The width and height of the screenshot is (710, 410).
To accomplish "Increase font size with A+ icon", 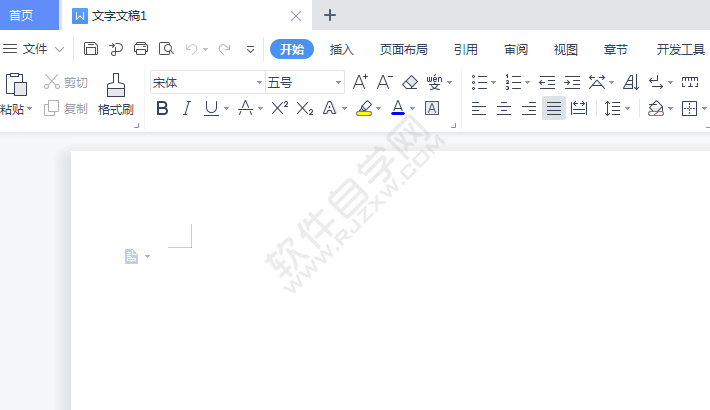I will [x=360, y=82].
